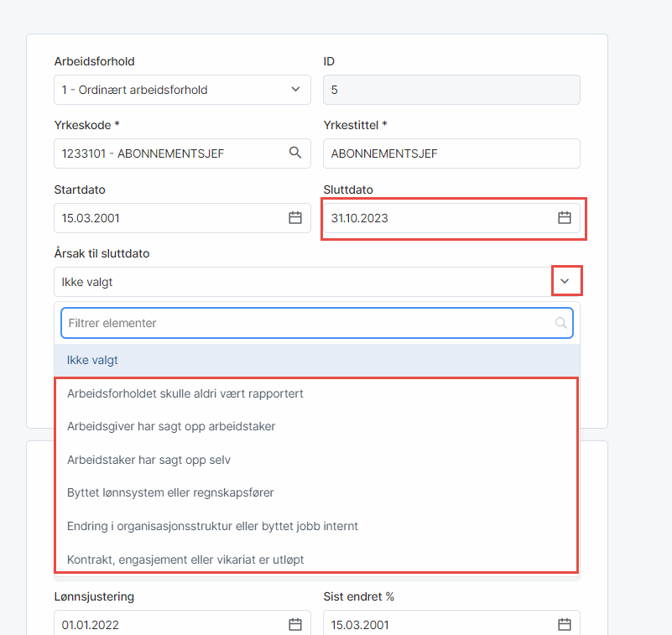
Task: Click the Sluttdato date text 31.10.2023
Action: click(x=360, y=218)
